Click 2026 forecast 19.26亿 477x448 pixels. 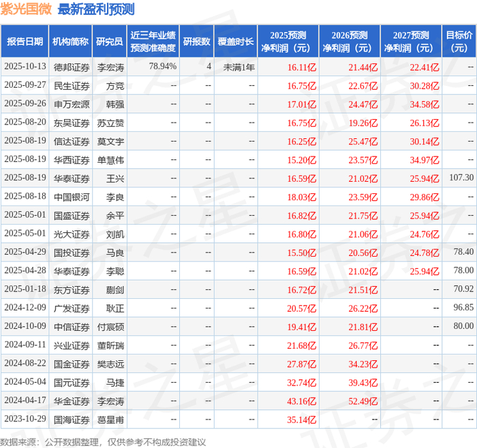363,123
